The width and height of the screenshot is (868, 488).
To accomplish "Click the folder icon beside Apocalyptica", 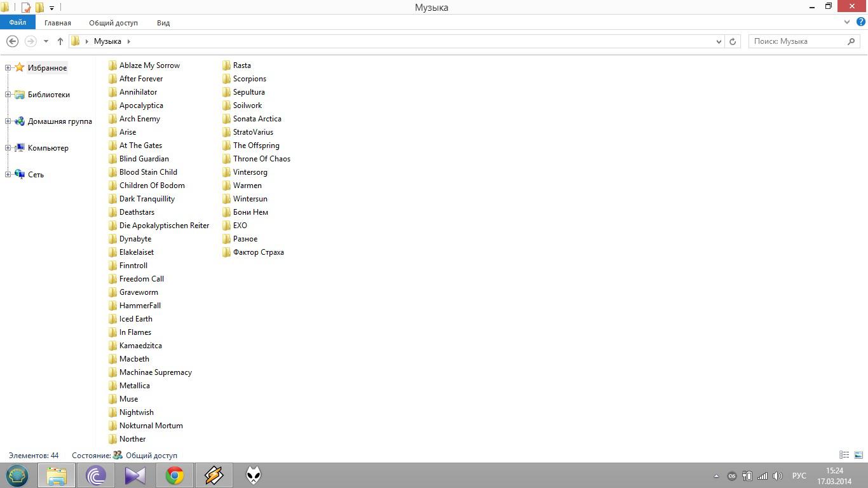I will tap(112, 105).
